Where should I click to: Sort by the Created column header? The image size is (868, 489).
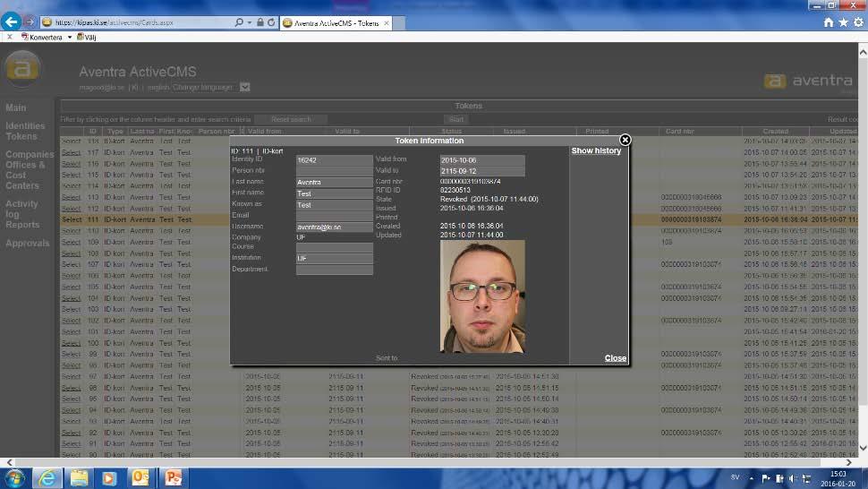tap(775, 132)
